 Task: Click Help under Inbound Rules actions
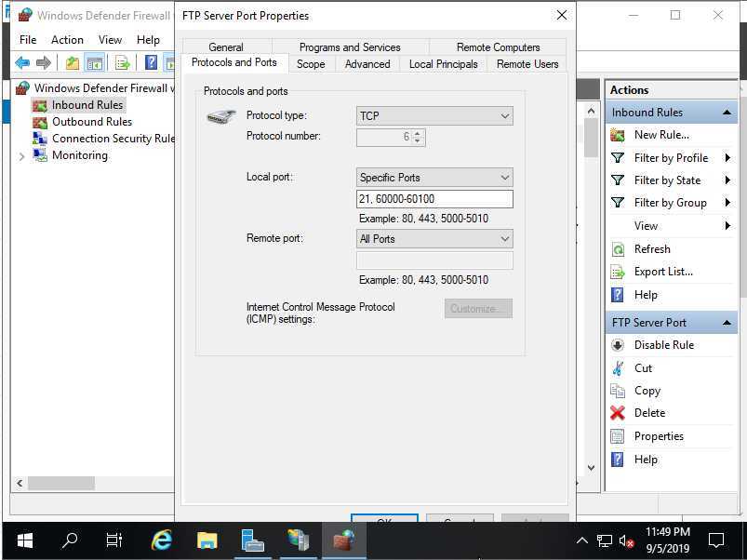(x=646, y=295)
